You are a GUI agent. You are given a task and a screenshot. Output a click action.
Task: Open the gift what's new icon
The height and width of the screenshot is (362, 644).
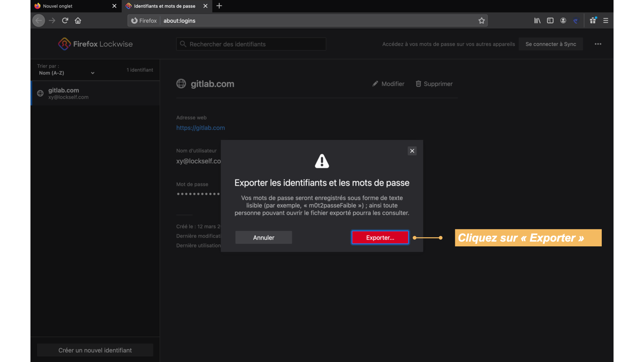pos(593,20)
